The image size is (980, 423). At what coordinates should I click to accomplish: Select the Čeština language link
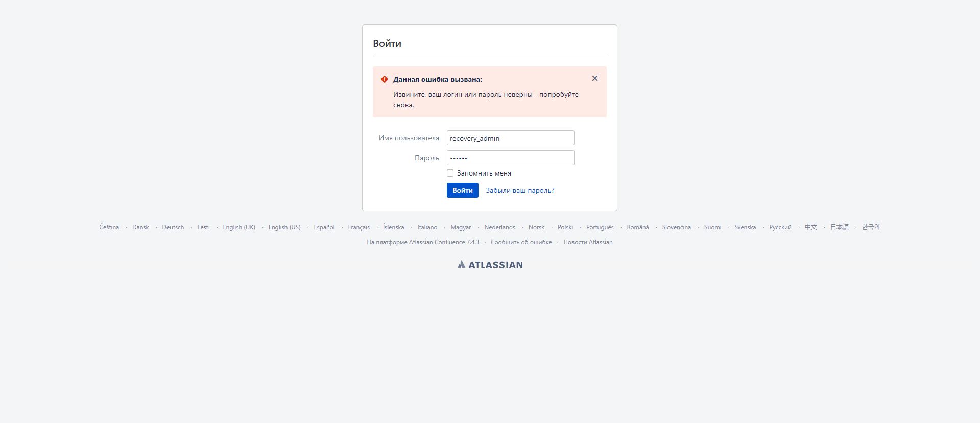click(x=109, y=227)
